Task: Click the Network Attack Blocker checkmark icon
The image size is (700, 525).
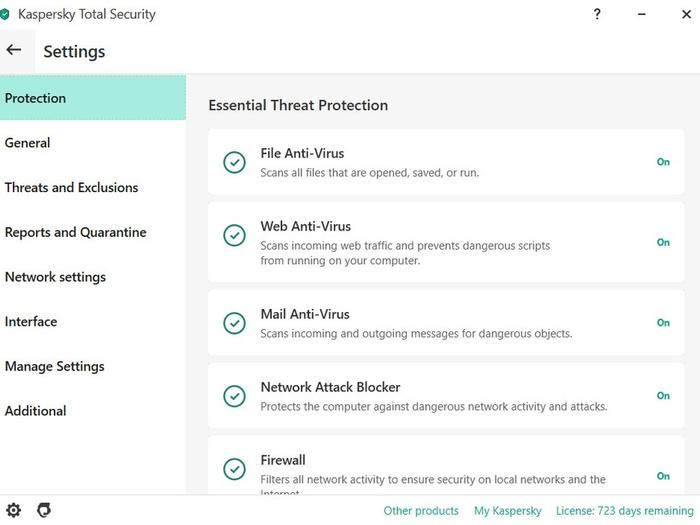Action: (234, 396)
